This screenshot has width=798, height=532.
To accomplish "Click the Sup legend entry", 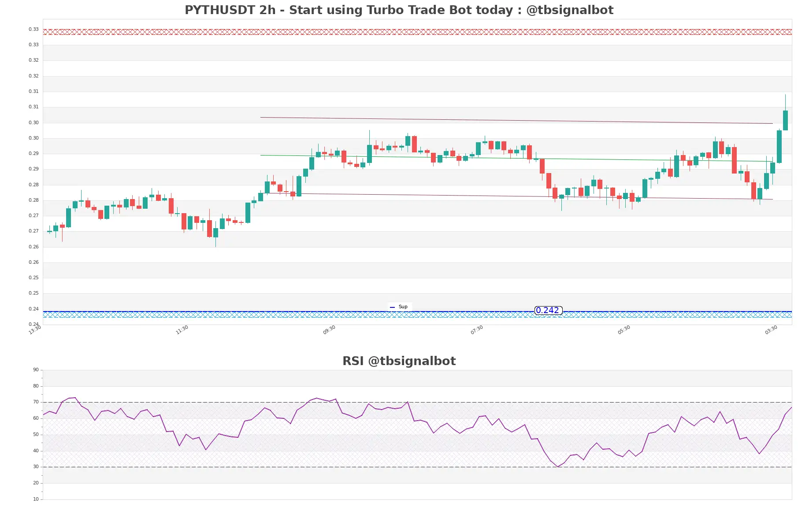I will 399,307.
